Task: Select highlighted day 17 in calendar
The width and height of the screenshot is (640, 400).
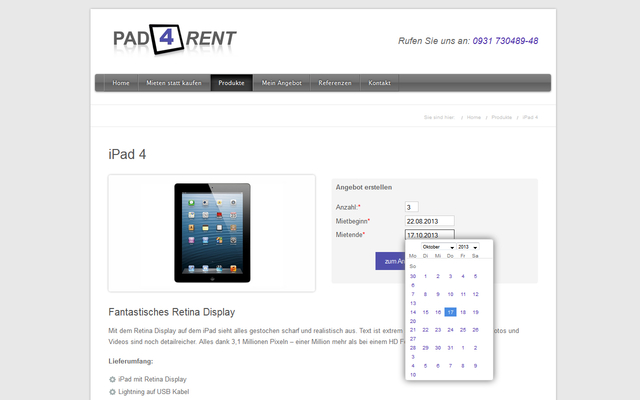Action: click(450, 312)
